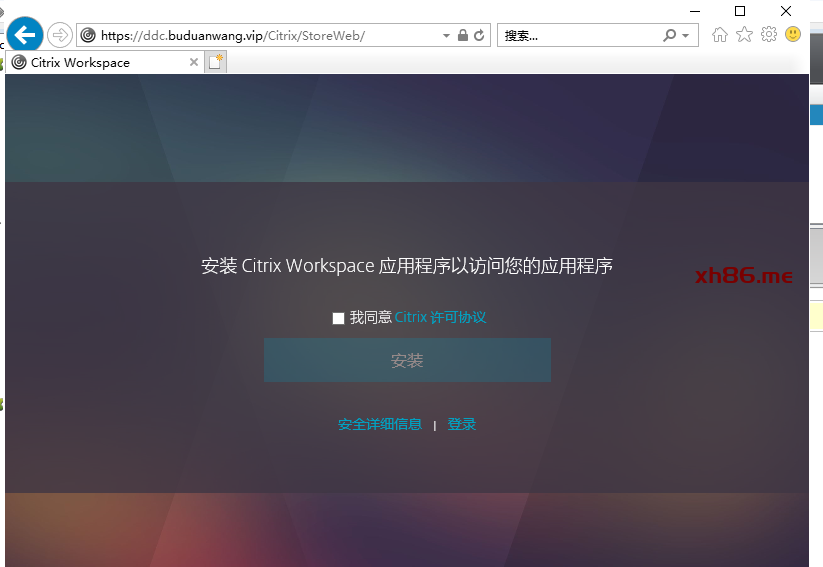Click the smiley feedback icon
Screen dimensions: 823x567
(793, 34)
